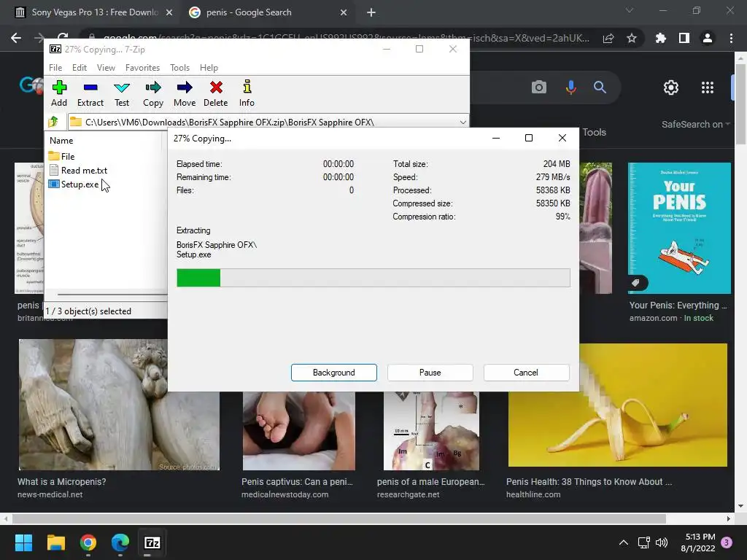Click the green extraction progress bar
Viewport: 747px width, 560px height.
coord(373,278)
